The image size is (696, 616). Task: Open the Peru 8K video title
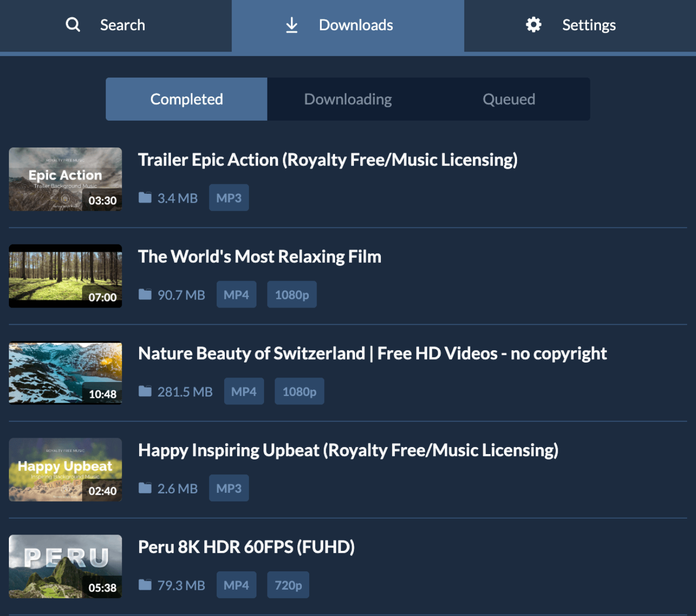click(246, 546)
